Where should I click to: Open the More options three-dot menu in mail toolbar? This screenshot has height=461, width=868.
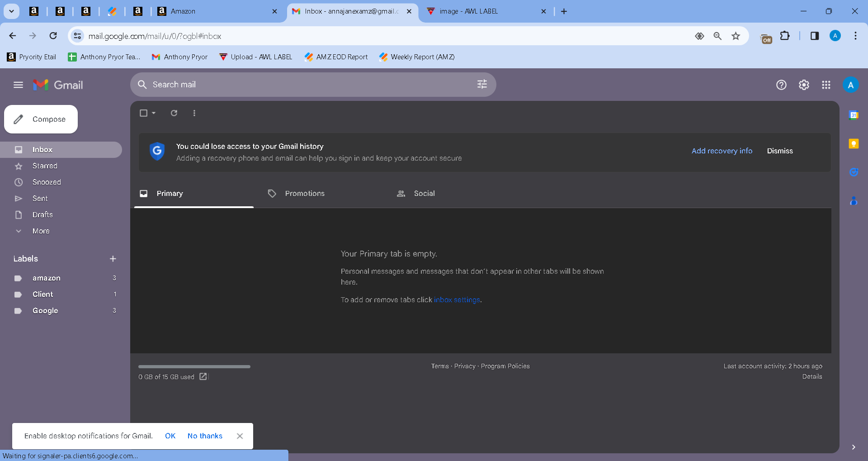click(194, 113)
